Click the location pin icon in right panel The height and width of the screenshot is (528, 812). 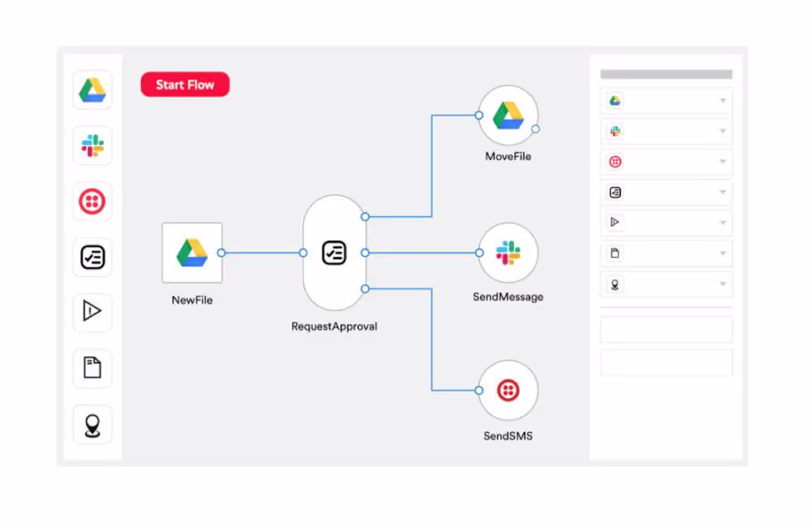click(615, 284)
